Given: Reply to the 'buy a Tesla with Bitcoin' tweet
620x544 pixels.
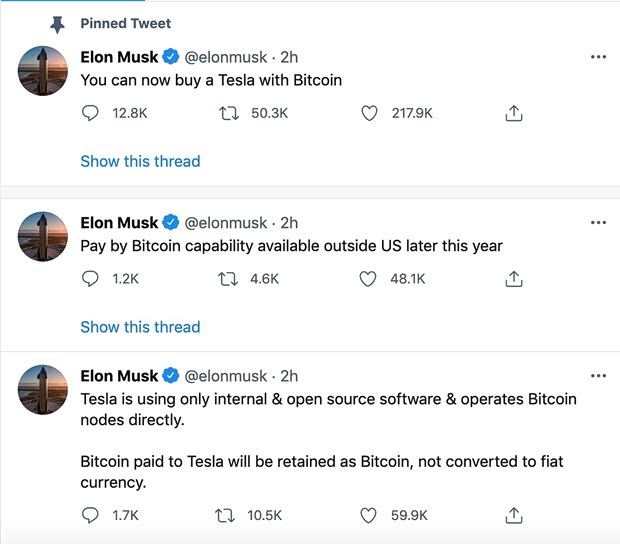Looking at the screenshot, I should (x=90, y=114).
